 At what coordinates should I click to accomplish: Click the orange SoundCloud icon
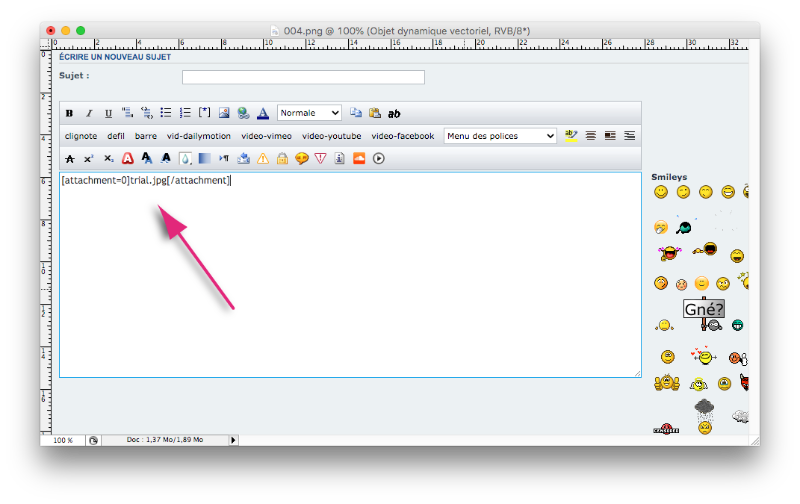(359, 158)
